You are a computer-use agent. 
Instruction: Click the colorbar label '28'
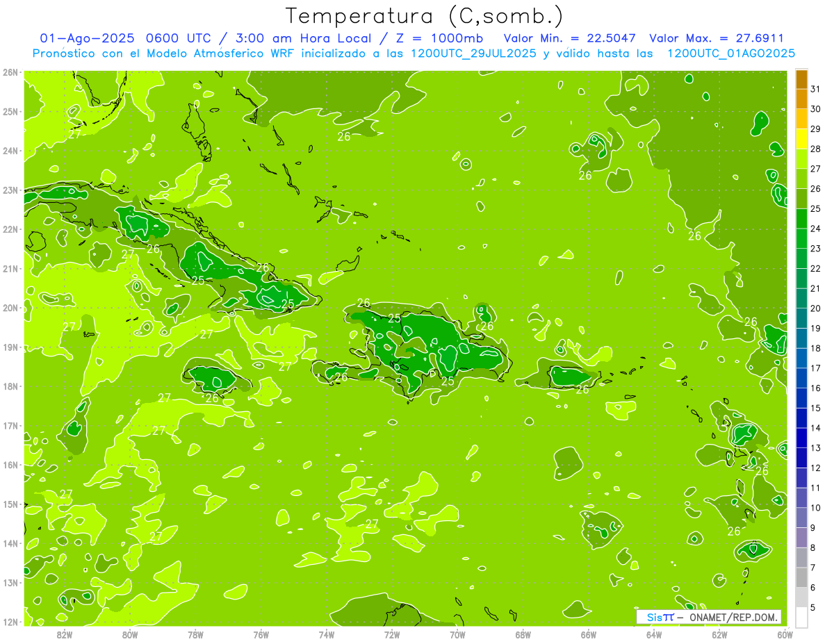(x=816, y=149)
